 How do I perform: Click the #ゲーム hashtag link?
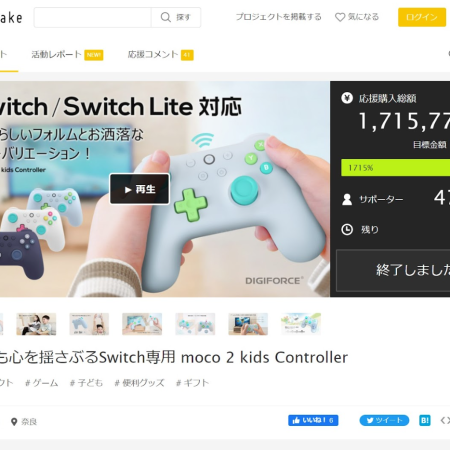pyautogui.click(x=42, y=383)
